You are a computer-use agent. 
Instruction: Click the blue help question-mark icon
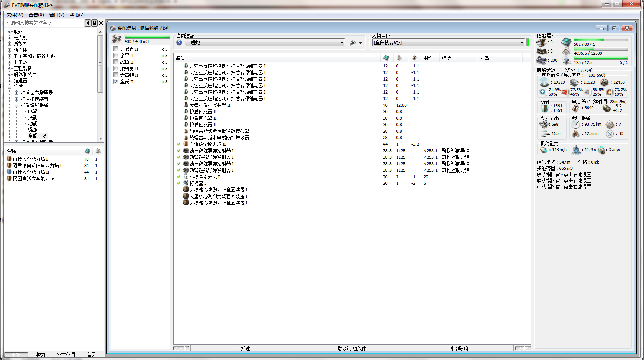(179, 43)
